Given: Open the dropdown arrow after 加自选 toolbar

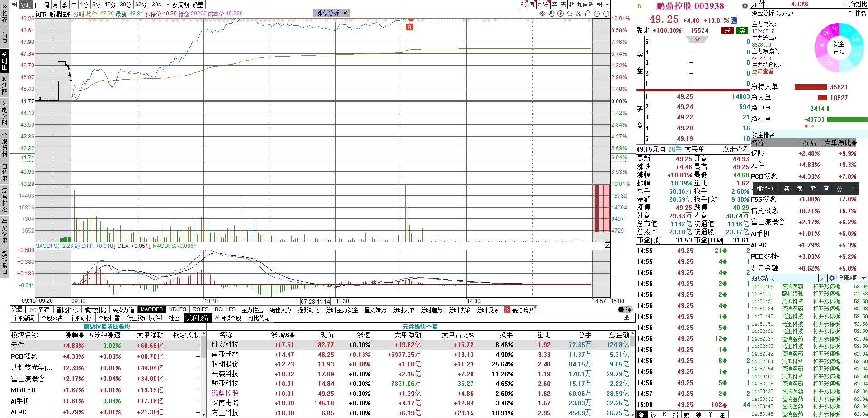Looking at the screenshot, I should click(607, 5).
